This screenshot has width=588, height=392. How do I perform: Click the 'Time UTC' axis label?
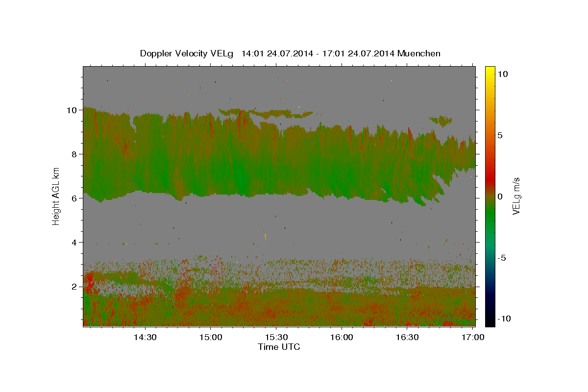279,347
